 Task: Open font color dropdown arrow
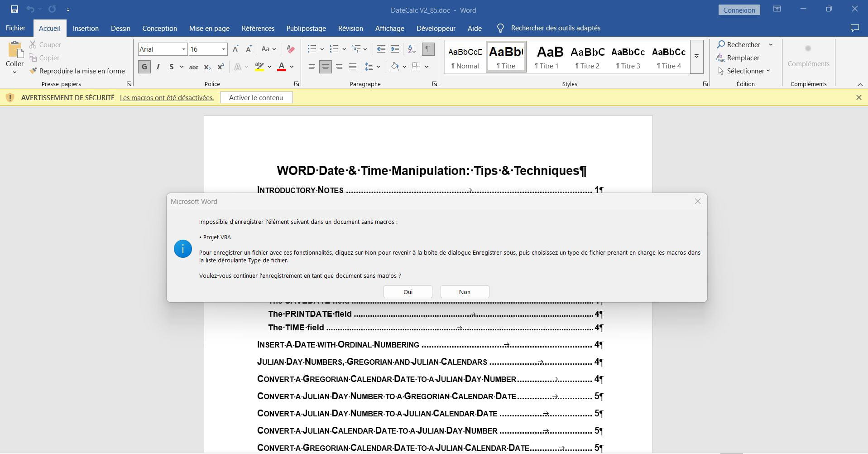click(x=292, y=67)
